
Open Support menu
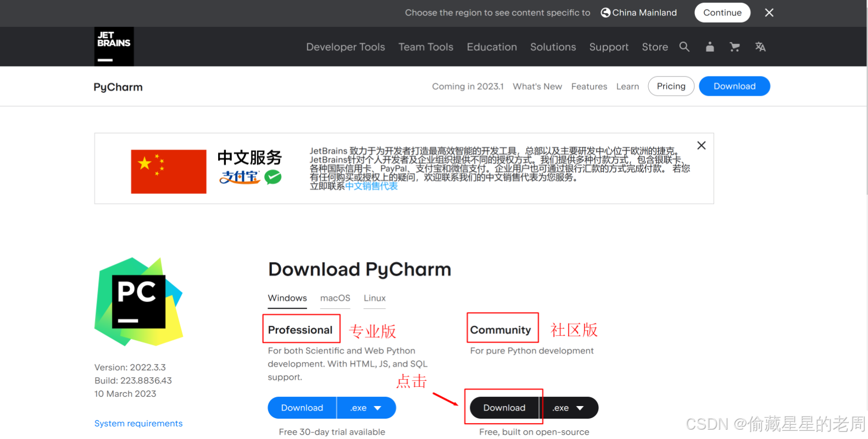[609, 47]
